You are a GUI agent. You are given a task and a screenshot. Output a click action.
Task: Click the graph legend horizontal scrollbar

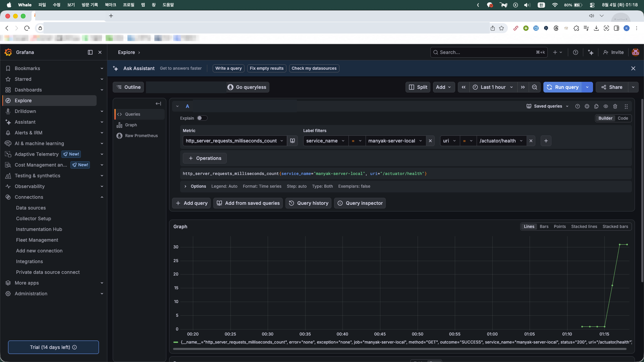pos(399,349)
